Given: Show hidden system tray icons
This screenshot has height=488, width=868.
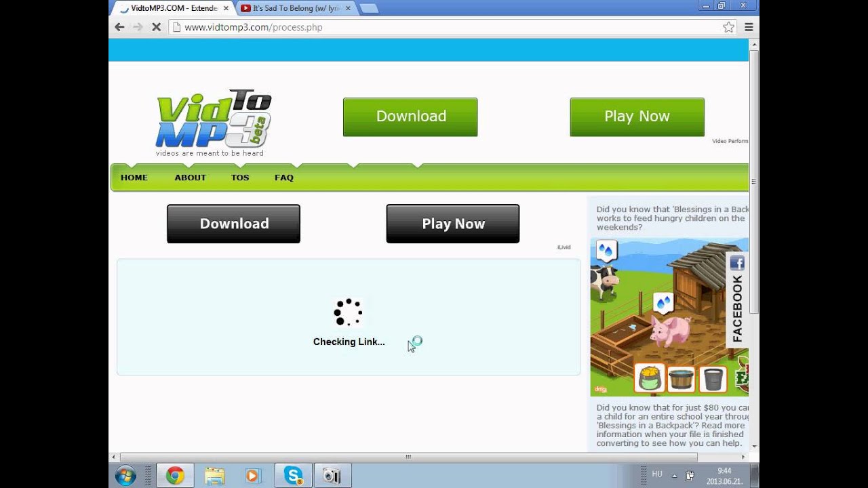Looking at the screenshot, I should point(675,476).
